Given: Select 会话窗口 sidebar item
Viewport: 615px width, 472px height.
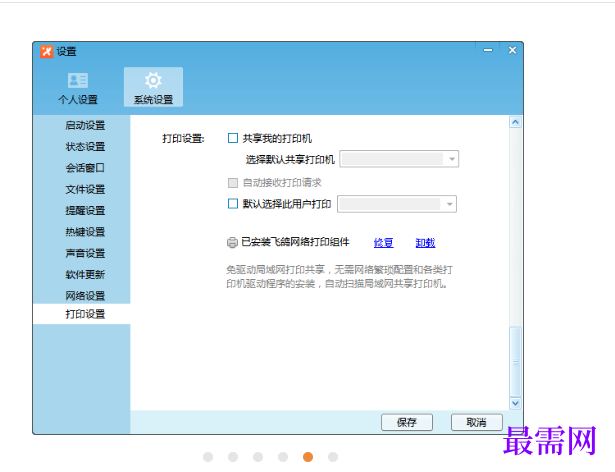Looking at the screenshot, I should click(85, 168).
